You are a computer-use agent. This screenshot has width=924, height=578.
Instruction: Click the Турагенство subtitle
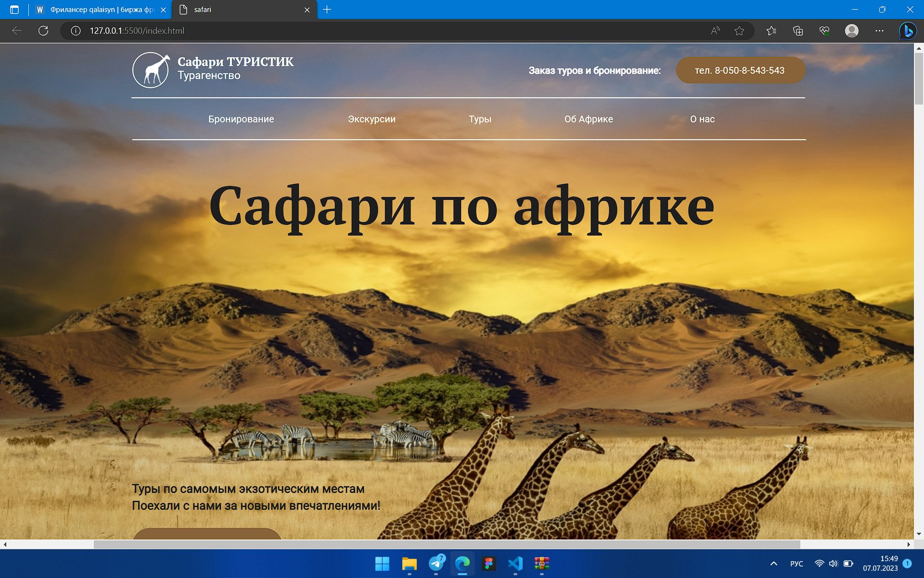pyautogui.click(x=209, y=76)
